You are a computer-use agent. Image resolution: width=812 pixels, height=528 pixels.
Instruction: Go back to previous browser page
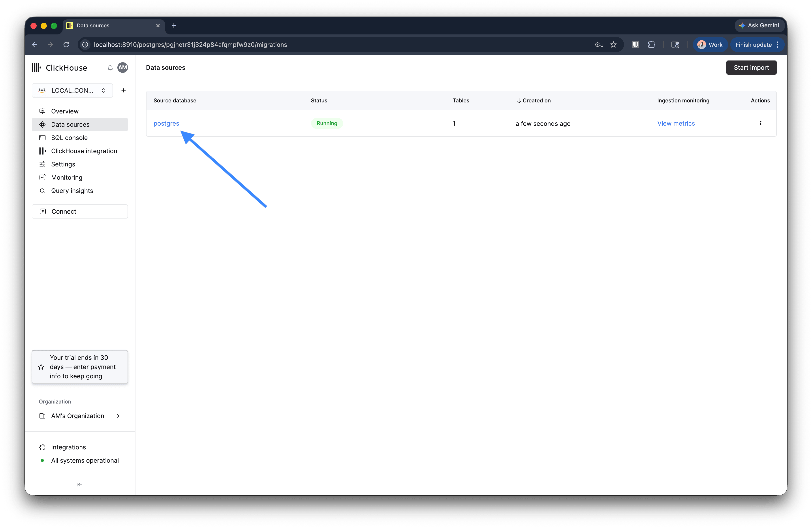34,45
